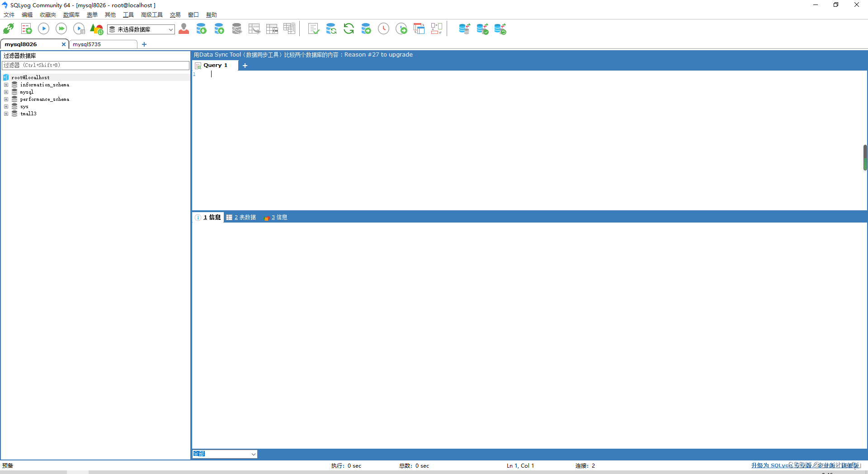Click the database with circular arrow icon

click(x=500, y=29)
